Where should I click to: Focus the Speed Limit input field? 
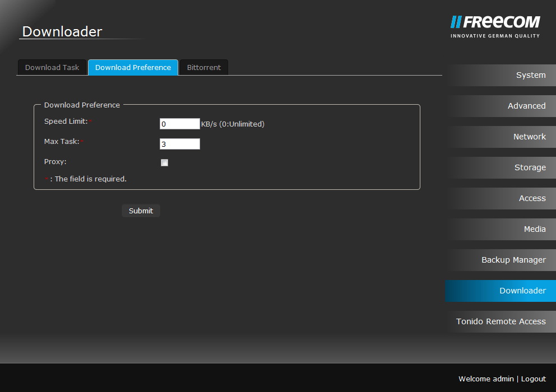point(179,124)
